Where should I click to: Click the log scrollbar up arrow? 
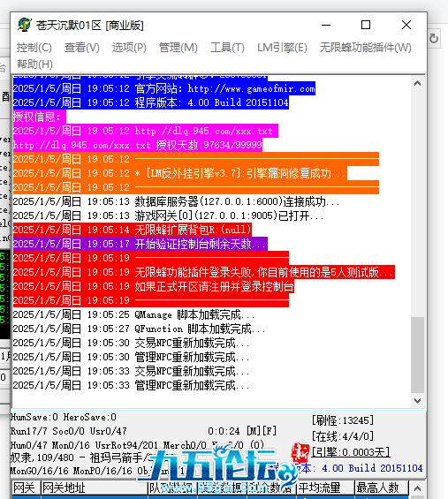417,83
